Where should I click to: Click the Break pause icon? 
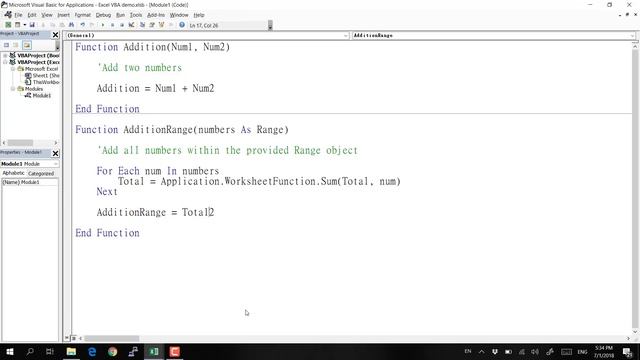112,25
